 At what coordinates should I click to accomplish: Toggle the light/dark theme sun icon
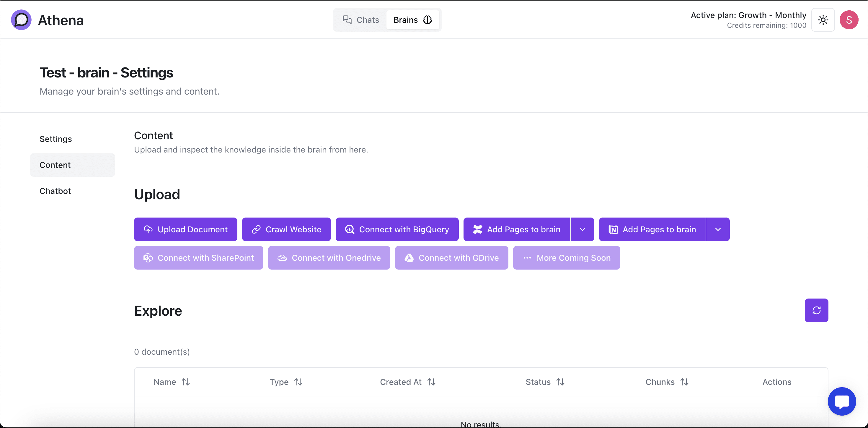pyautogui.click(x=823, y=20)
